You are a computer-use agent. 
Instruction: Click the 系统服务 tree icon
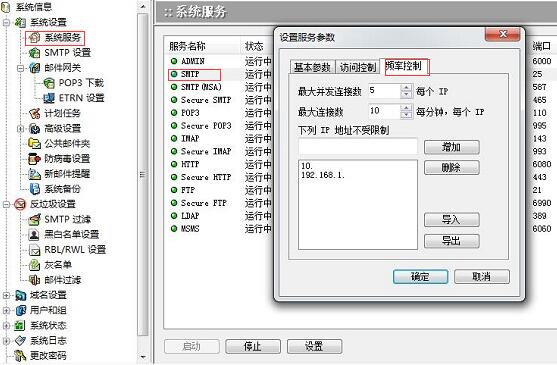coord(34,37)
